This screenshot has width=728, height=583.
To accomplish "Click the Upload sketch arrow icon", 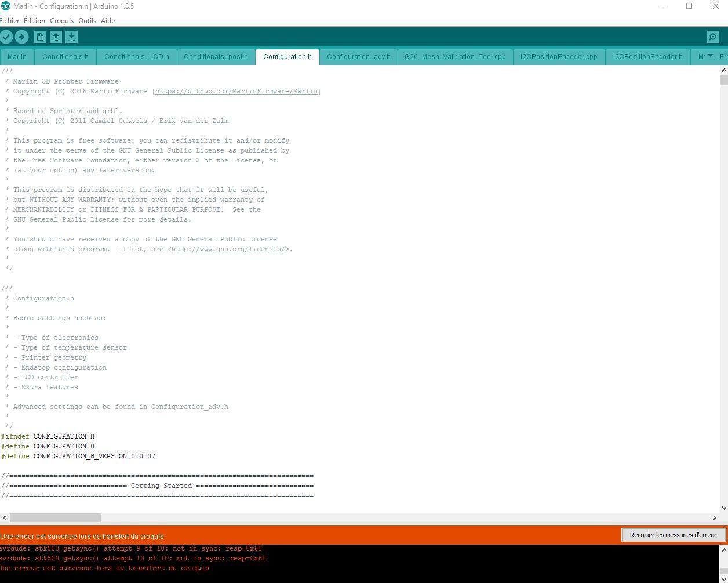I will point(21,37).
